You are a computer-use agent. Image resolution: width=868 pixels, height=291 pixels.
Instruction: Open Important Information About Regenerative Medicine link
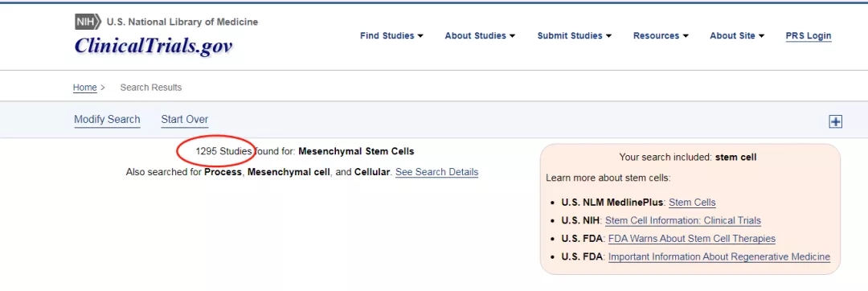(719, 256)
